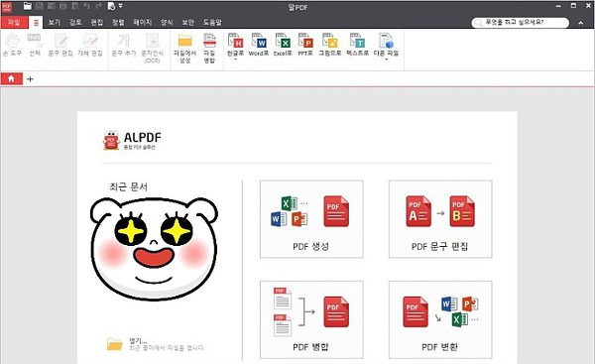
Task: Open the 파일 menu
Action: (x=14, y=22)
